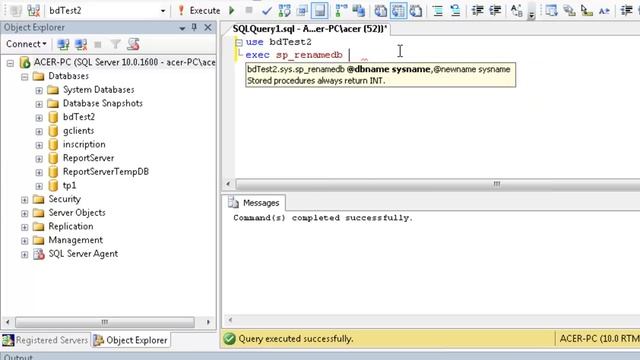Viewport: 640px width, 360px height.
Task: Select the tp1 database
Action: [x=69, y=185]
